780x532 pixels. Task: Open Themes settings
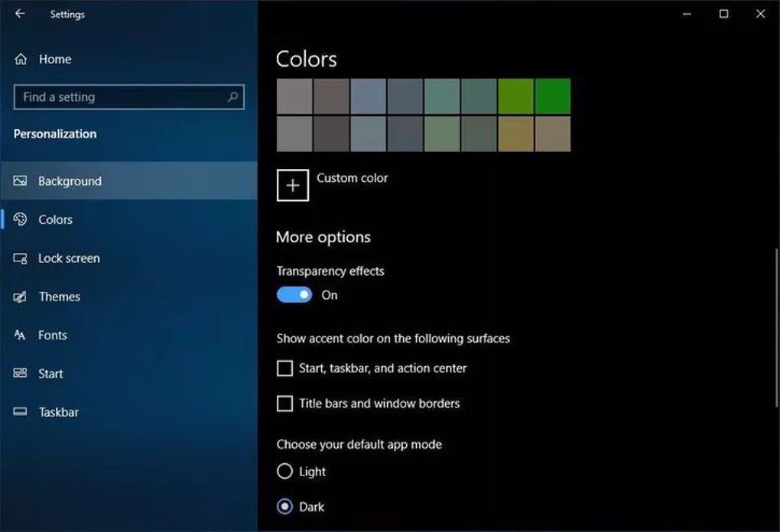point(128,297)
